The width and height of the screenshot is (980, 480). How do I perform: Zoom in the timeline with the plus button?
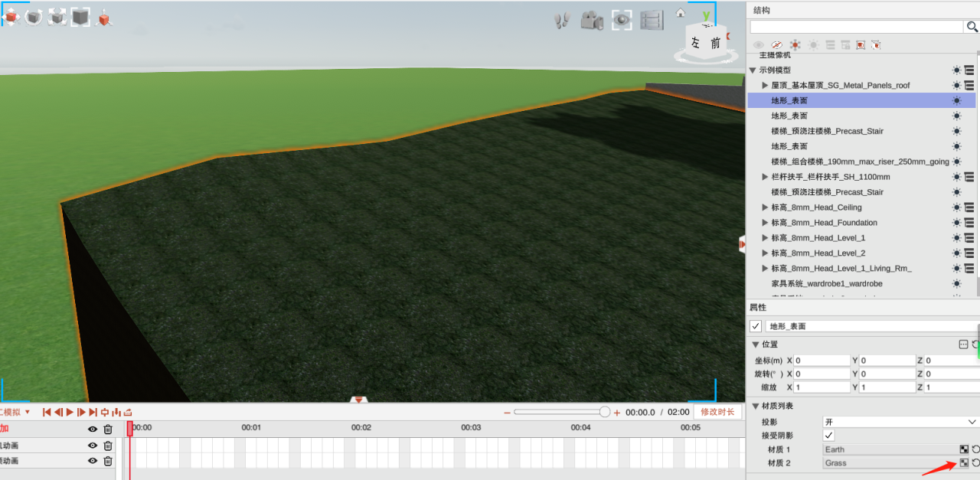tap(617, 413)
